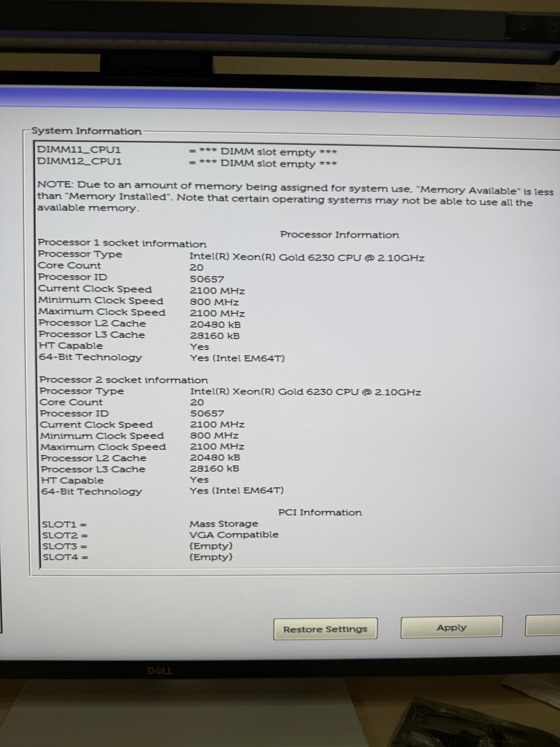Viewport: 560px width, 747px height.
Task: Click Processor 1's Current Clock Speed label
Action: tap(95, 289)
